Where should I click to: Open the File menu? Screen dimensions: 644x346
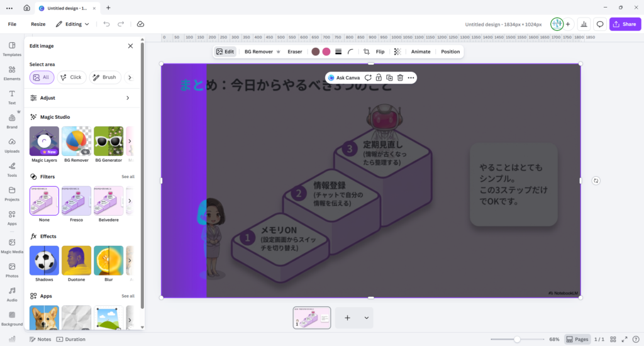tap(12, 24)
